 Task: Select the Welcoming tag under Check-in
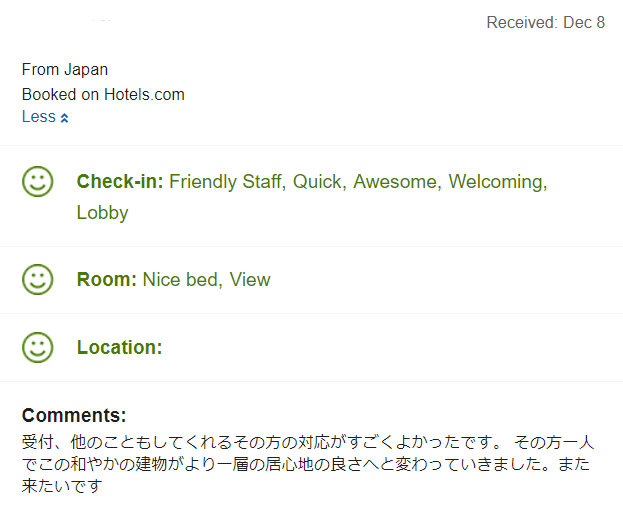point(495,182)
